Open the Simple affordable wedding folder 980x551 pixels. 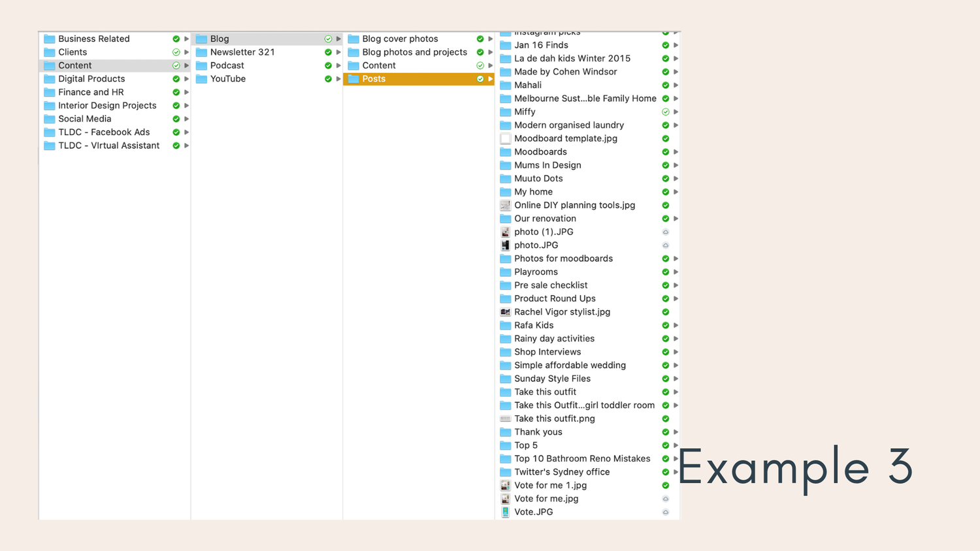click(x=570, y=365)
